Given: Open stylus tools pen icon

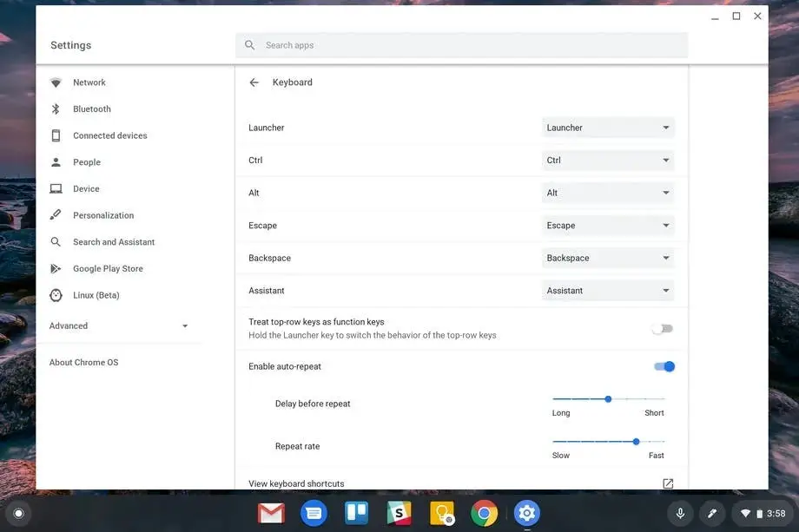Looking at the screenshot, I should tap(712, 513).
